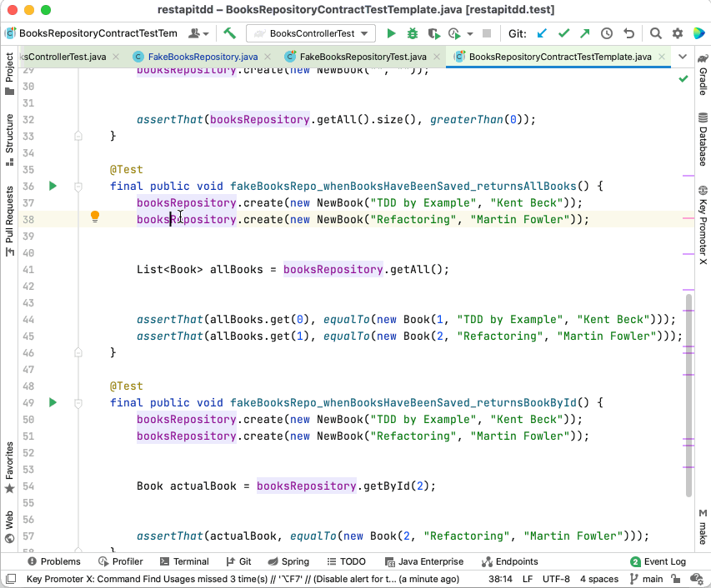711x588 pixels.
Task: Open main branch Git widget in status bar
Action: coord(647,579)
